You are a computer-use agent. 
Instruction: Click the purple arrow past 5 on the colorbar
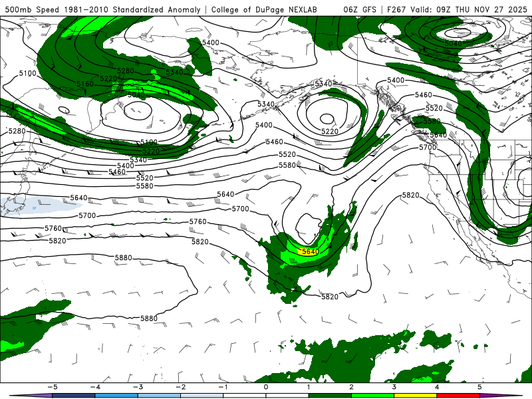point(501,396)
